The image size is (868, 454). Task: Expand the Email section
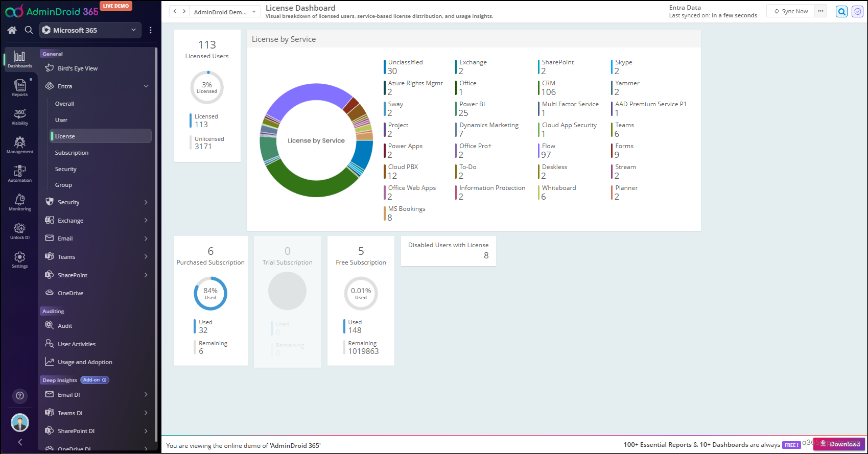coord(146,238)
